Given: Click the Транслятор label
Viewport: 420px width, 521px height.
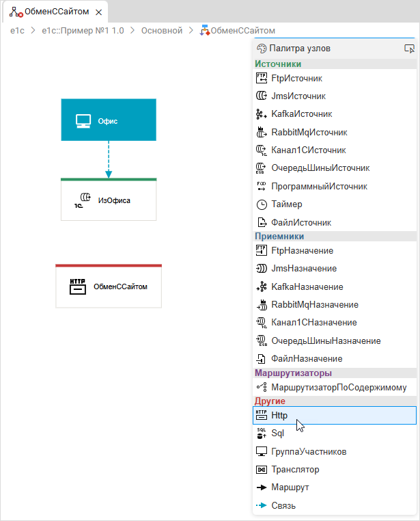Looking at the screenshot, I should click(295, 470).
